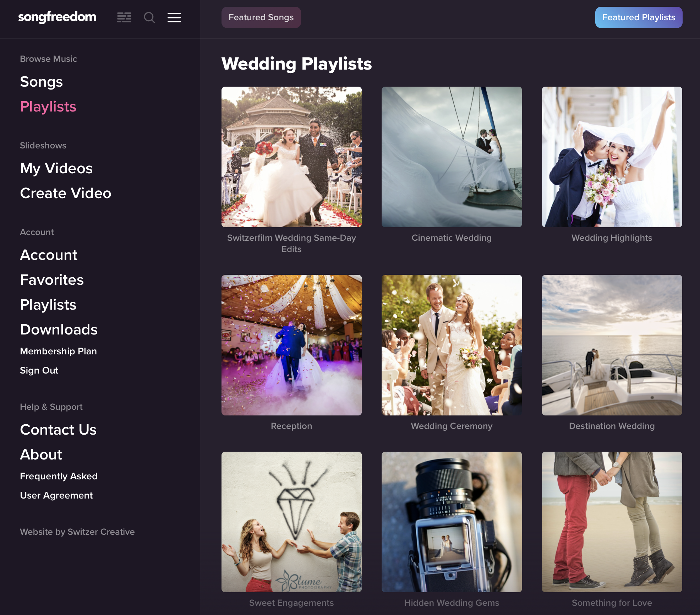Open the Destination Wedding playlist thumbnail
Image resolution: width=700 pixels, height=615 pixels.
(612, 345)
